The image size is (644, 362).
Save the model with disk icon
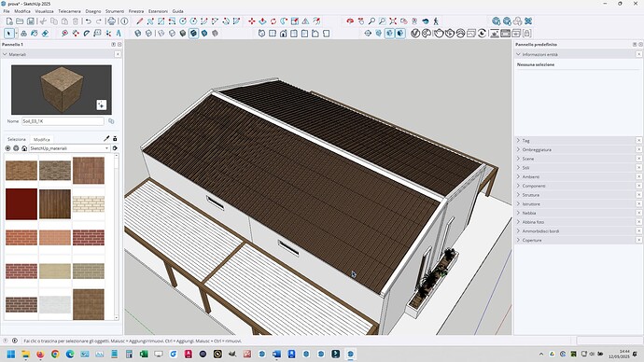click(31, 21)
